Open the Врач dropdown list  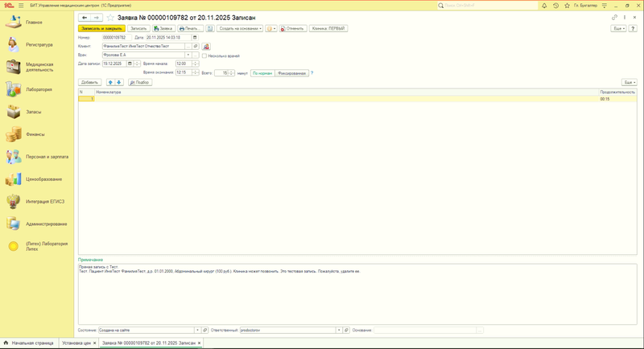[188, 55]
